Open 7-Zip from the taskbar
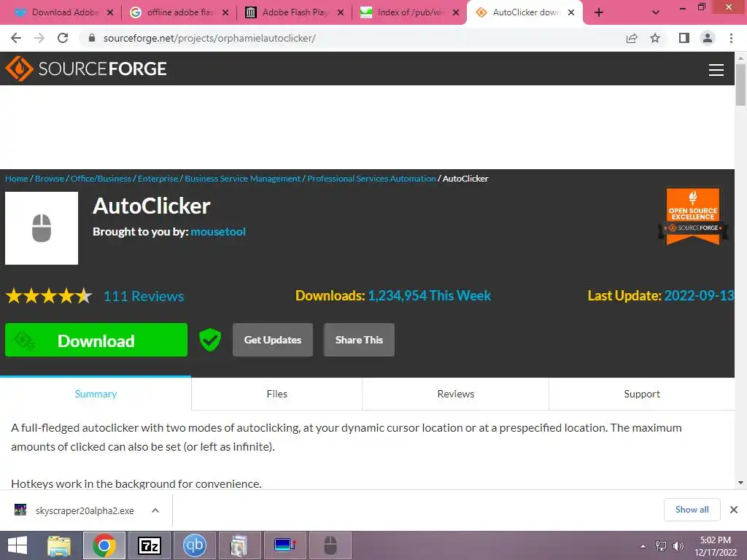This screenshot has height=560, width=747. (x=149, y=545)
